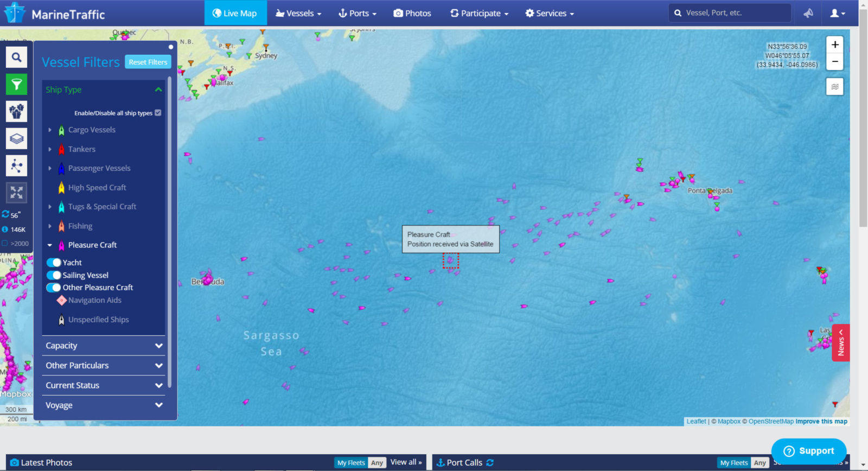Click the Pleasure Craft magenta ship icon
This screenshot has height=471, width=868.
tap(61, 245)
